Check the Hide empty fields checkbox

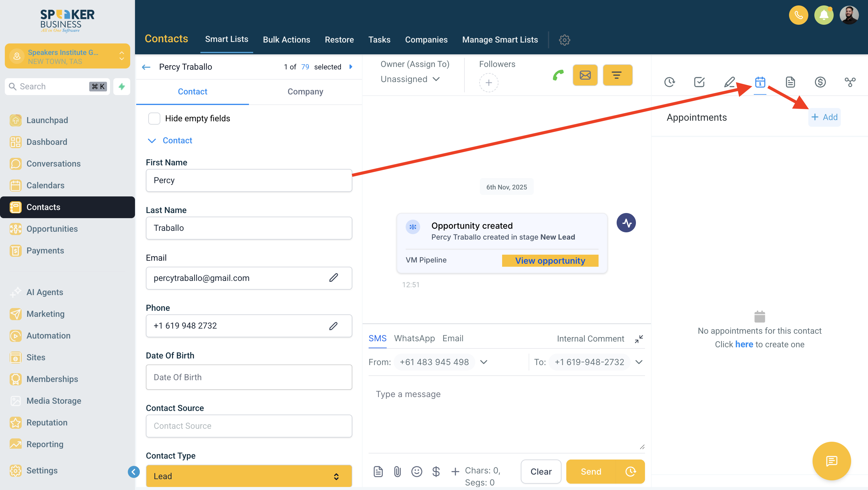click(154, 118)
